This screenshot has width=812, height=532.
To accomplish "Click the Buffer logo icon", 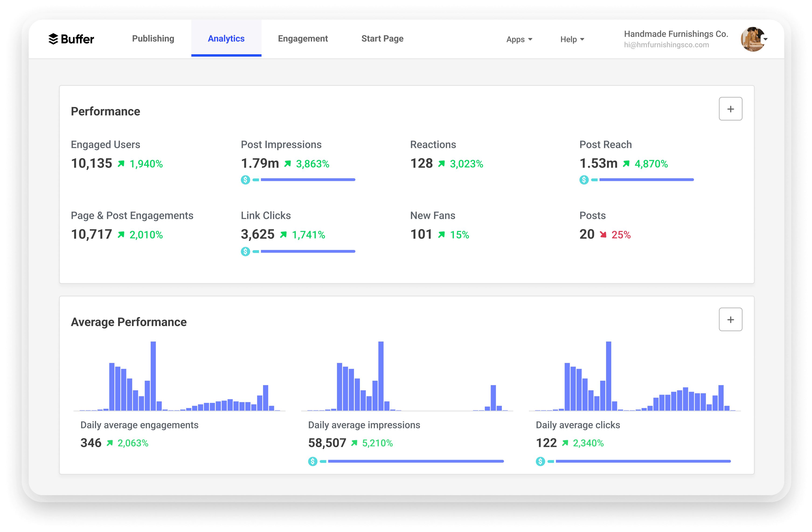I will click(x=54, y=39).
